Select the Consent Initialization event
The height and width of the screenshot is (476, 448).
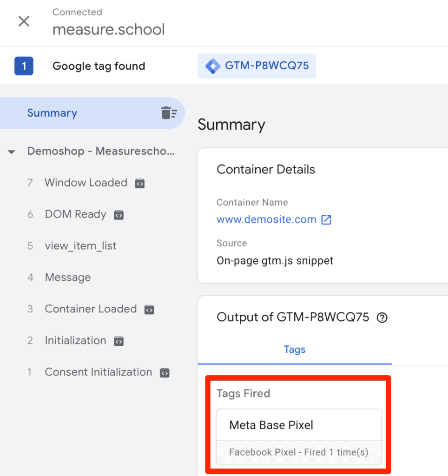pos(98,372)
